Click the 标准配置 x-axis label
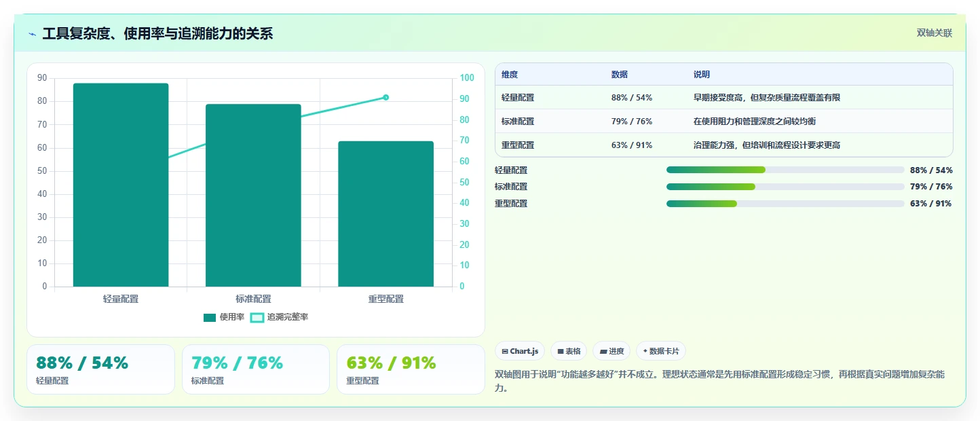Image resolution: width=980 pixels, height=421 pixels. tap(253, 299)
